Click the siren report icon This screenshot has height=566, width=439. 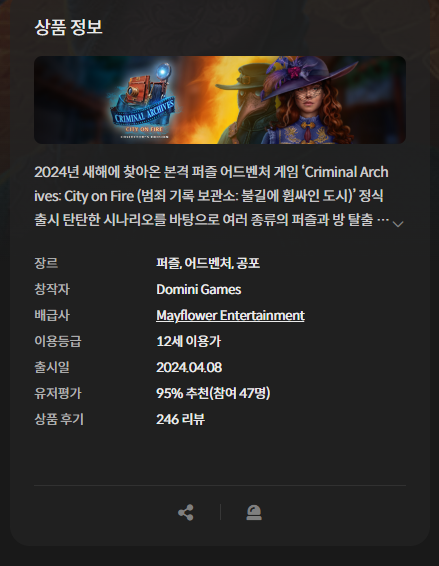pyautogui.click(x=254, y=512)
